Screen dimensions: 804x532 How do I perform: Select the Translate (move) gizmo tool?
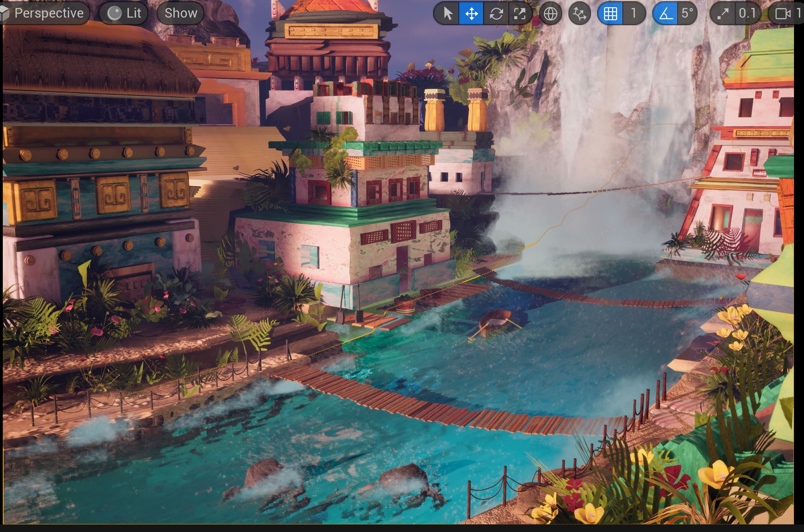(x=471, y=14)
